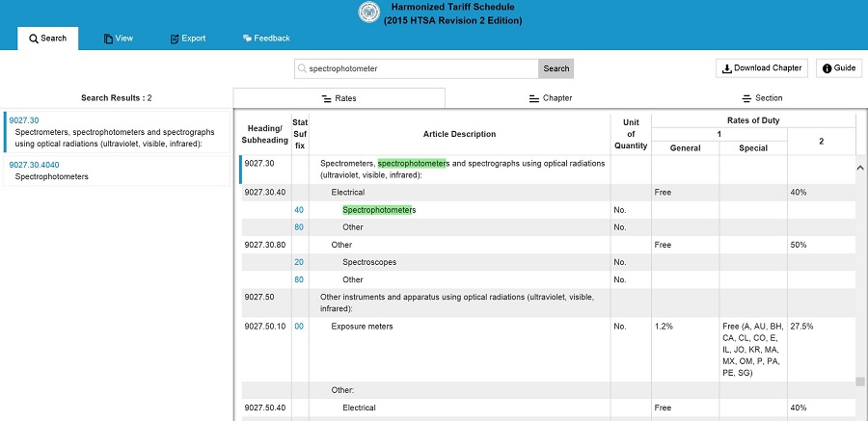The image size is (868, 421).
Task: Click the Special rate column header
Action: tap(753, 147)
